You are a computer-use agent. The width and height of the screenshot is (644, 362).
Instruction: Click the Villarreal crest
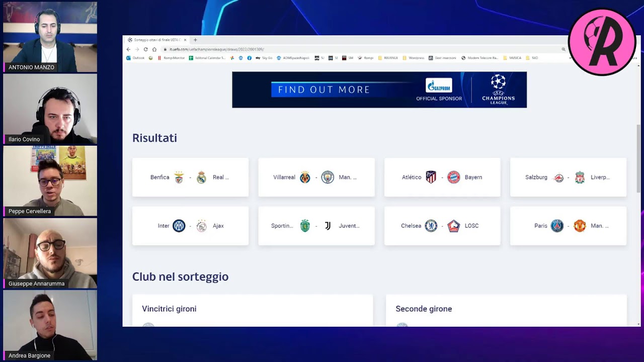click(305, 177)
